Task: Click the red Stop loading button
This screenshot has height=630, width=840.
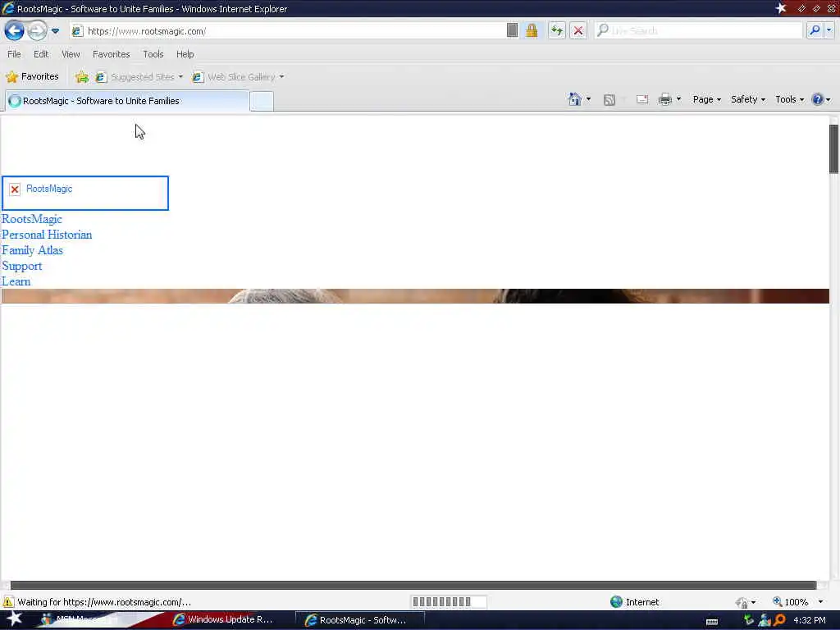Action: [578, 30]
